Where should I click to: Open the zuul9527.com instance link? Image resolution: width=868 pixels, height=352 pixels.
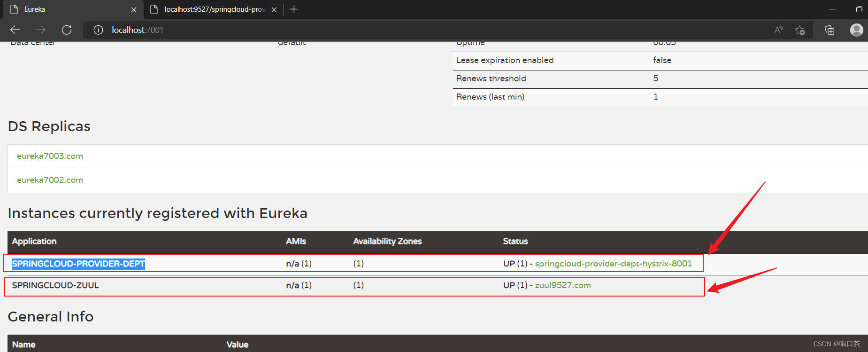click(563, 285)
